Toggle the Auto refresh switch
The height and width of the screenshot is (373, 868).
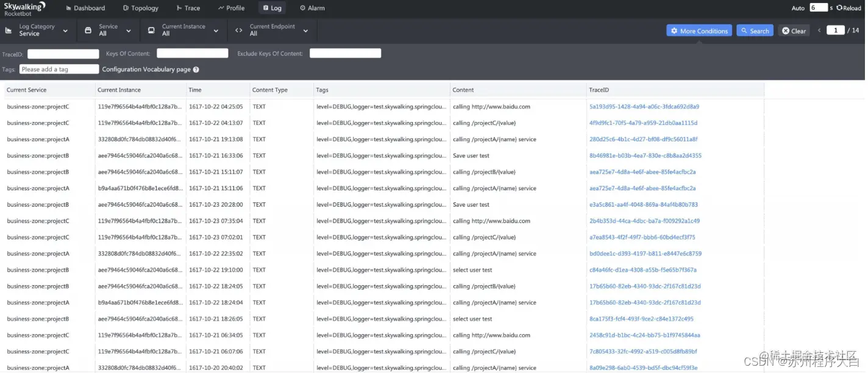(798, 9)
